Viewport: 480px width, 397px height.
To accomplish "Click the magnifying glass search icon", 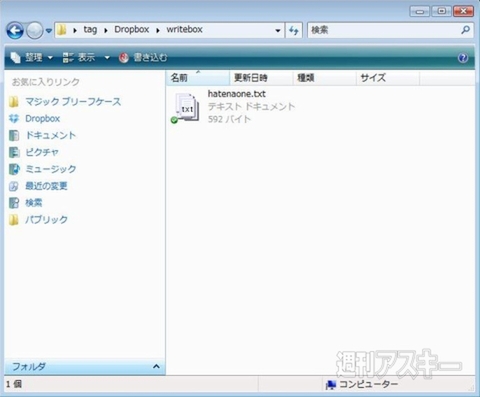I will [x=466, y=30].
